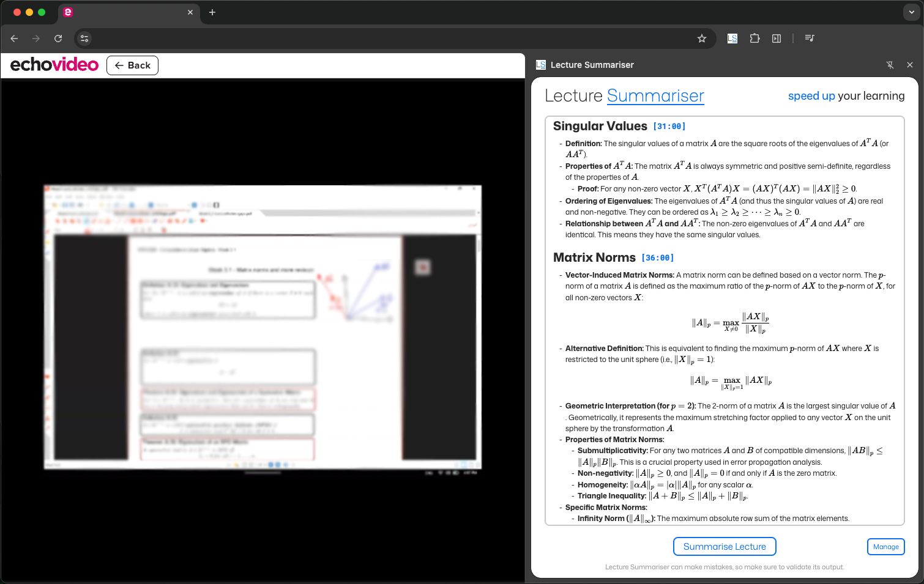Toggle closed the Lecture Summariser panel with X

[910, 65]
